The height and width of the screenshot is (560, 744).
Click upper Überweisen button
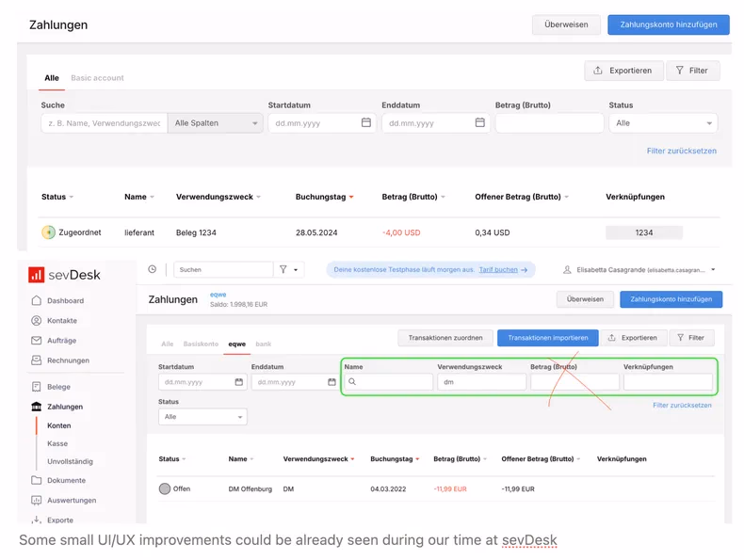click(566, 24)
